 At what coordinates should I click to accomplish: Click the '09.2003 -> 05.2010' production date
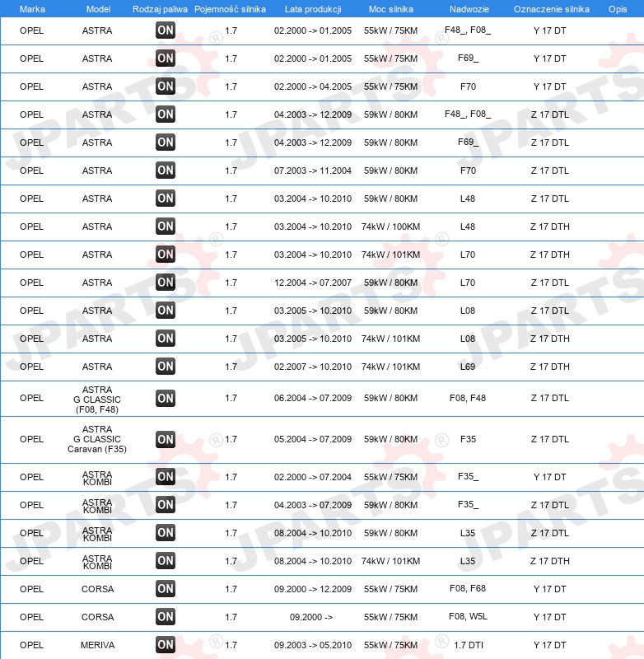313,645
